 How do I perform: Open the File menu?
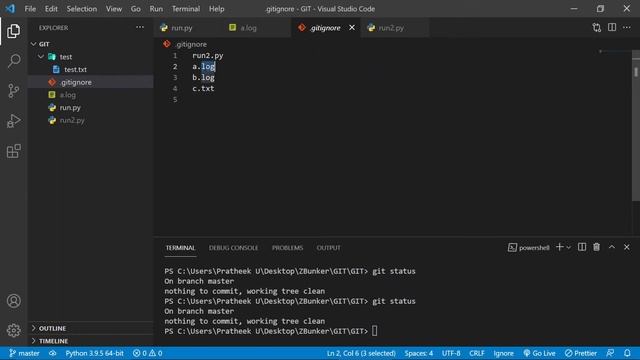point(30,9)
